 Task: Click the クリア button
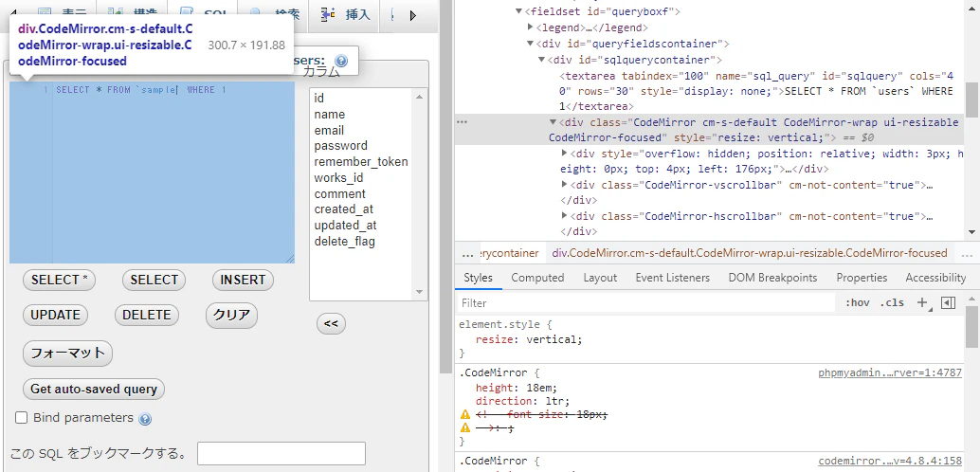pos(232,315)
